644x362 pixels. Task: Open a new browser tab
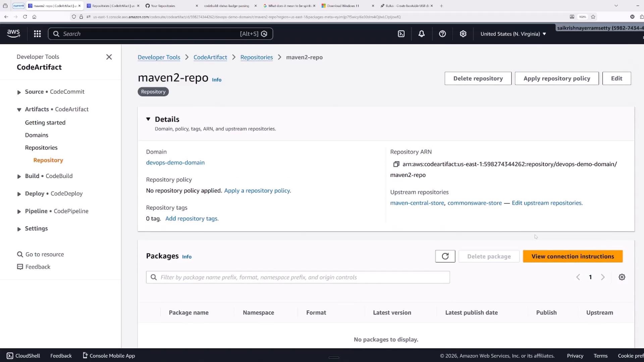pos(441,6)
